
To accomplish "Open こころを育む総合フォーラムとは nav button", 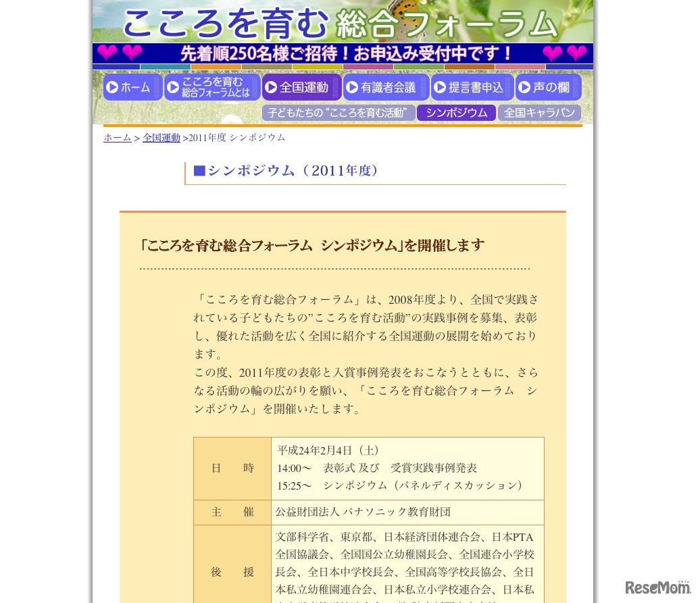I will (212, 87).
